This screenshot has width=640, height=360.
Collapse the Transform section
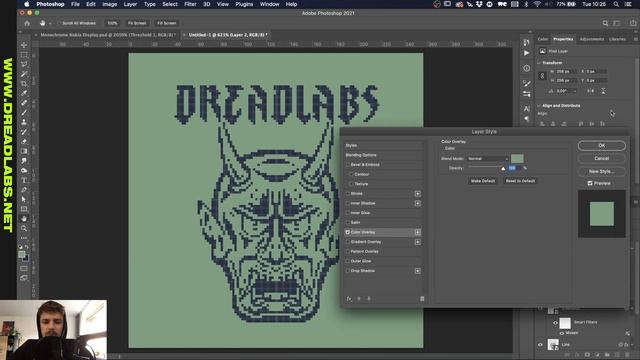539,63
